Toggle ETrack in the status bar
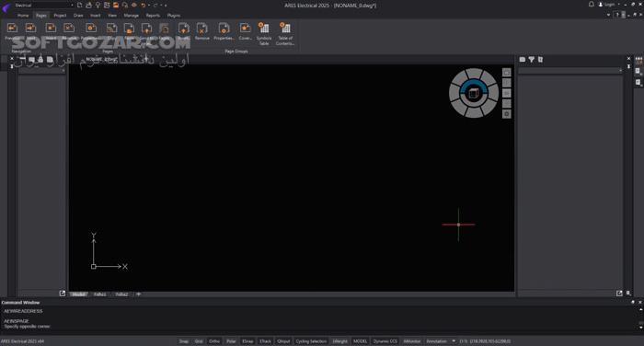 tap(265, 341)
